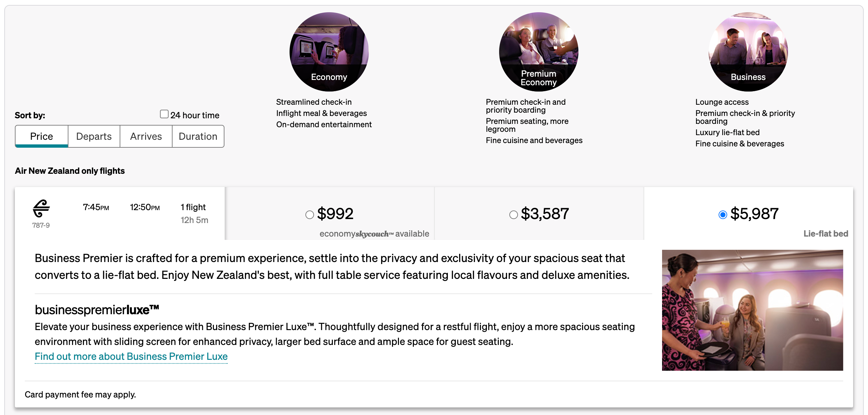Click the 787-9 aircraft type label
The image size is (868, 415).
(x=40, y=225)
